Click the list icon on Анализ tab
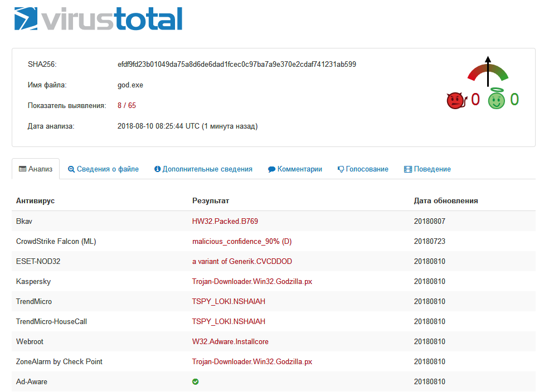The width and height of the screenshot is (544, 392). (22, 169)
